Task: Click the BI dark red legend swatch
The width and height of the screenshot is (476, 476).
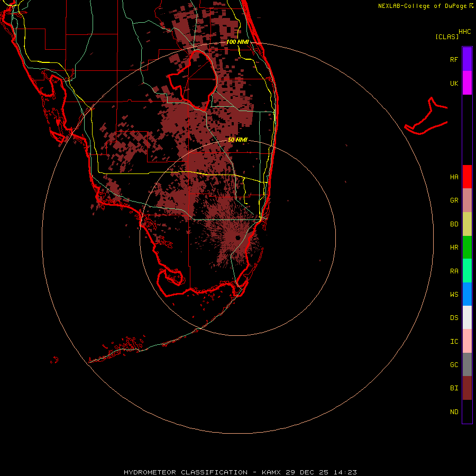Action: click(467, 388)
